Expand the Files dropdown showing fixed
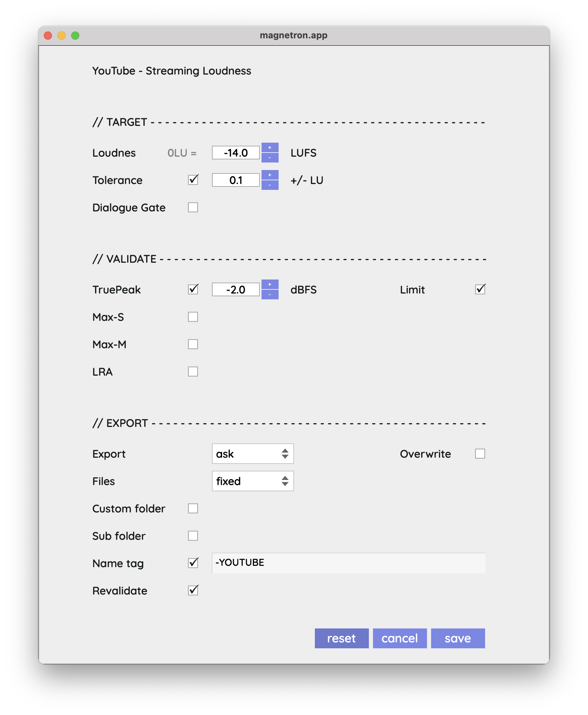The image size is (588, 715). click(x=253, y=481)
